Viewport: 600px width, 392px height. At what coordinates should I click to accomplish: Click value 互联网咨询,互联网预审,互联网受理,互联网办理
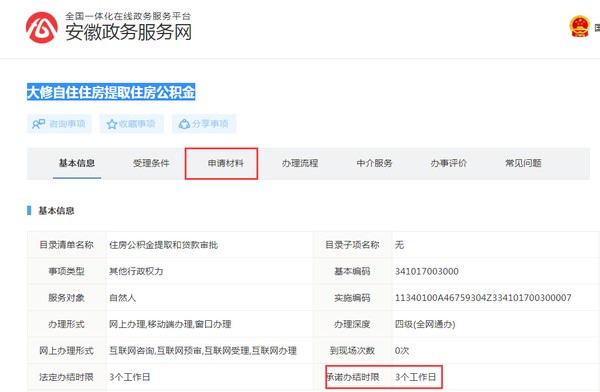pos(203,351)
